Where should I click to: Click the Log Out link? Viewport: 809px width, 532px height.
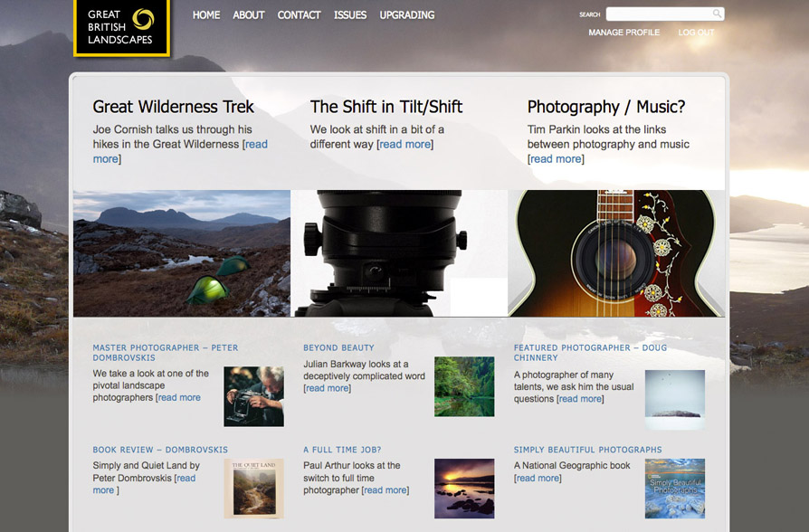pyautogui.click(x=696, y=33)
